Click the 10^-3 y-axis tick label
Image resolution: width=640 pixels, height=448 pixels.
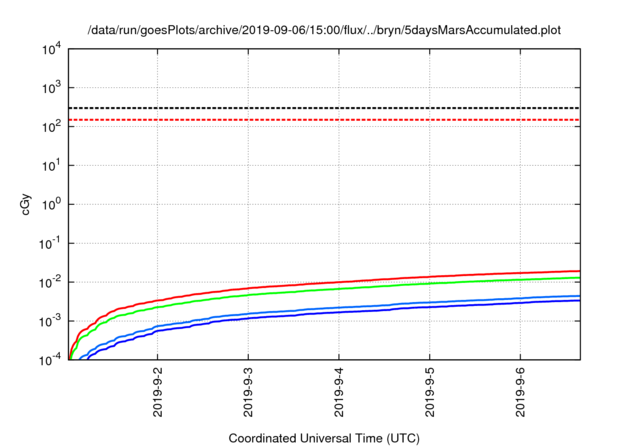tap(50, 322)
